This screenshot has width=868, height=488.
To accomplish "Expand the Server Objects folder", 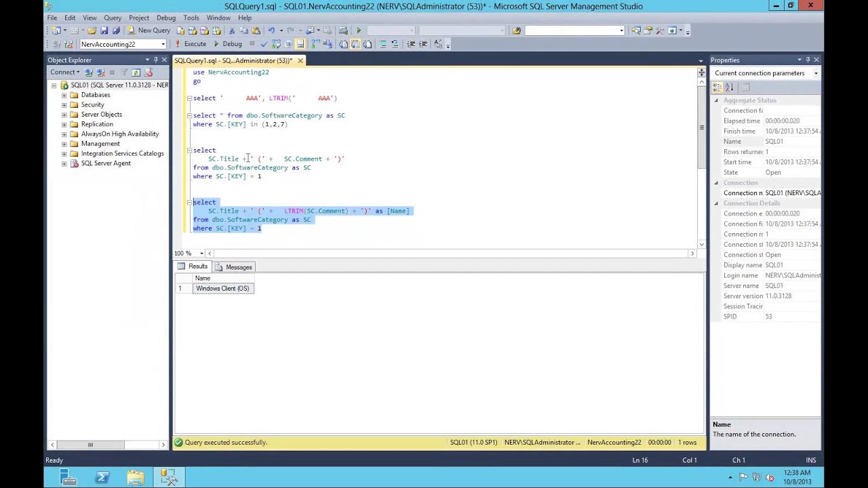I will [x=64, y=115].
